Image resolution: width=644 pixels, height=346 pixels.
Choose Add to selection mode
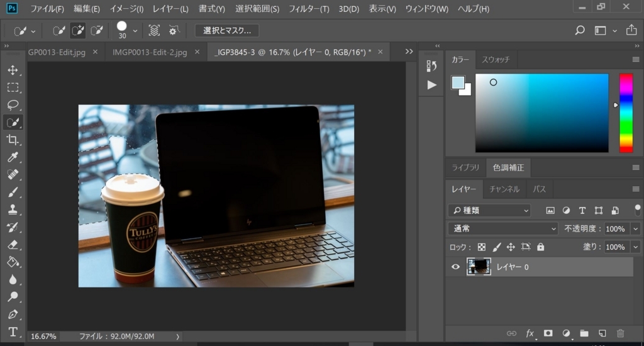[77, 30]
